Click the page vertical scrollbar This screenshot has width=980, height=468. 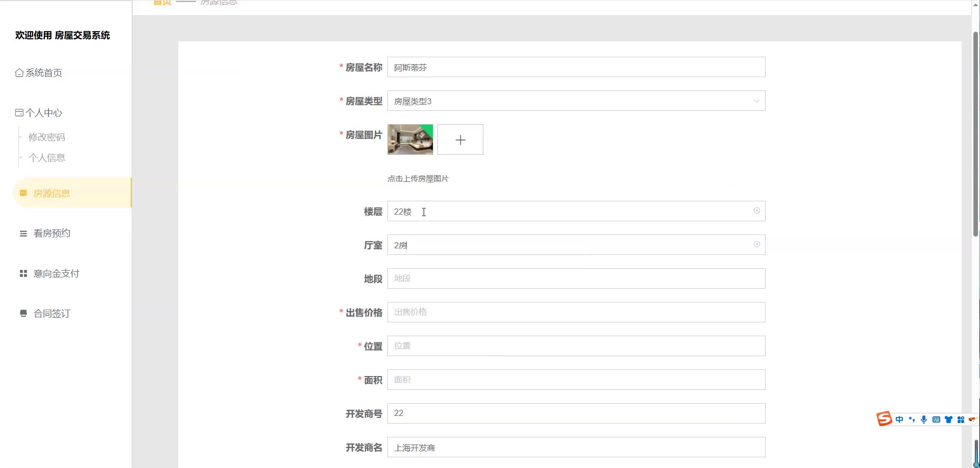tap(975, 134)
